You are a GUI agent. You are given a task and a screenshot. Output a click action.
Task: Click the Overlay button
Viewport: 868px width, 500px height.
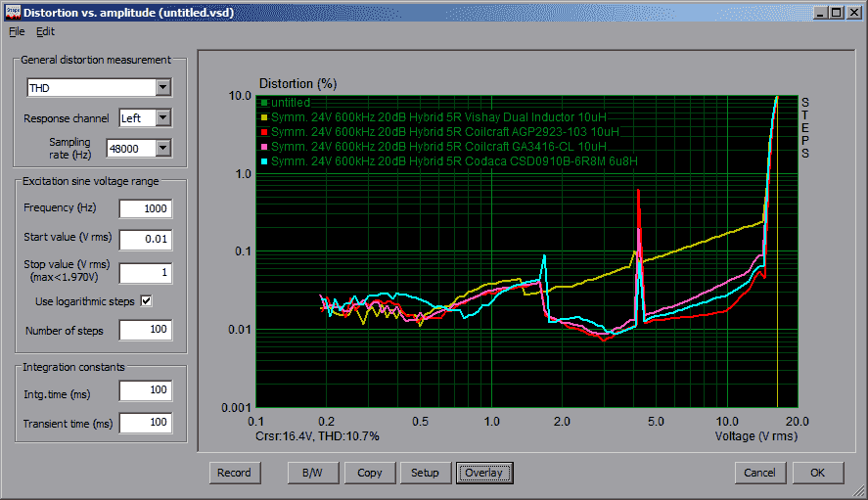[x=483, y=473]
